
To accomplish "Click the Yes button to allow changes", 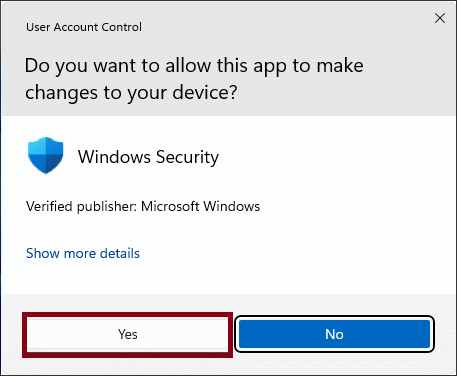I will pos(128,334).
